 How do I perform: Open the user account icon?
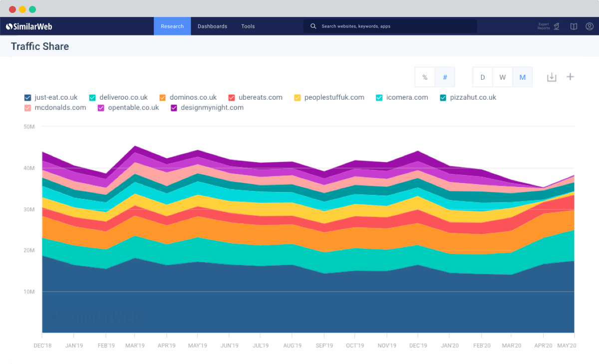tap(590, 26)
